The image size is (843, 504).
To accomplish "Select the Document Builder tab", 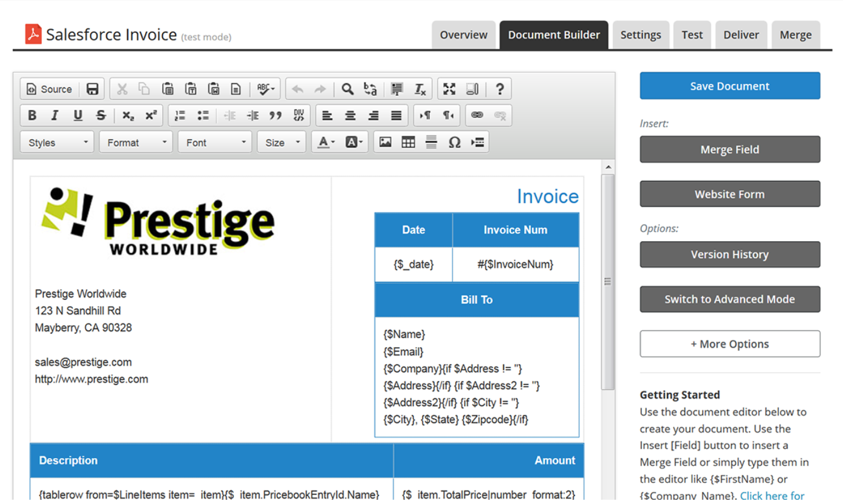I will (554, 35).
